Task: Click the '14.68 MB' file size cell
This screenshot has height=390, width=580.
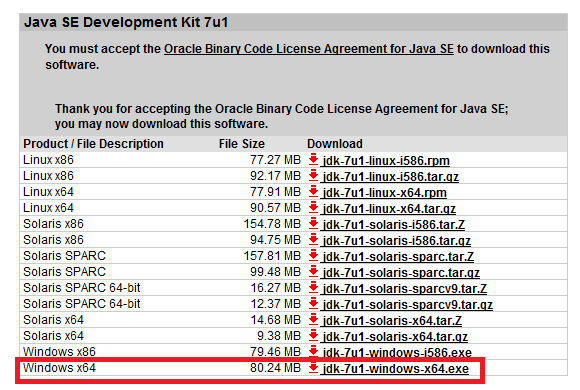Action: [276, 320]
